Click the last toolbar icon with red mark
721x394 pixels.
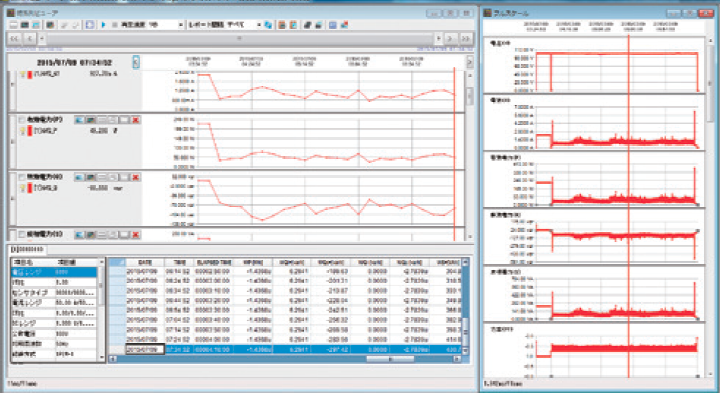pos(344,25)
